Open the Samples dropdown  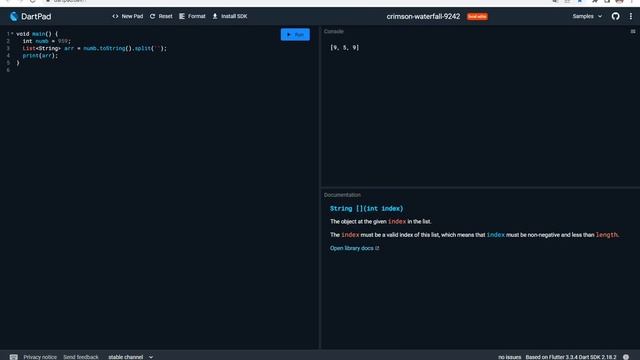pos(587,16)
